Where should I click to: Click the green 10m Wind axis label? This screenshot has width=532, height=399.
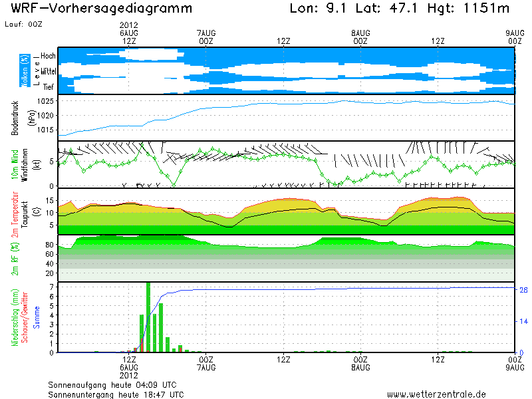14,164
